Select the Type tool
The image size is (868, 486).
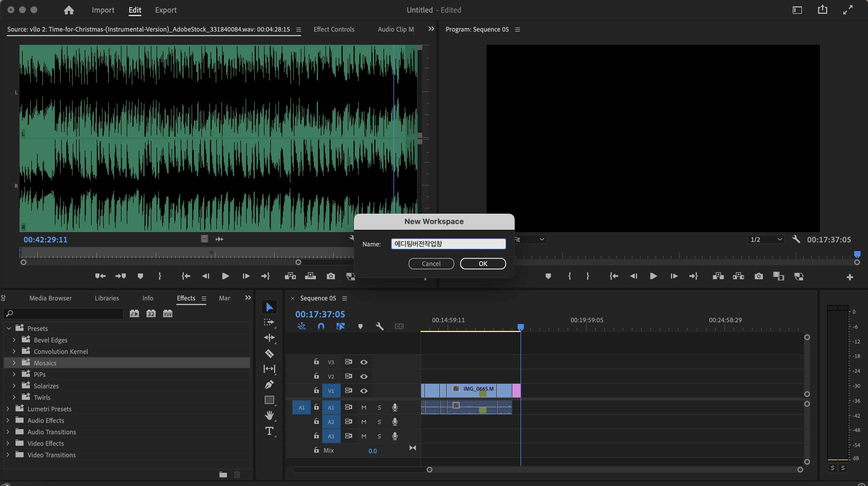tap(269, 431)
